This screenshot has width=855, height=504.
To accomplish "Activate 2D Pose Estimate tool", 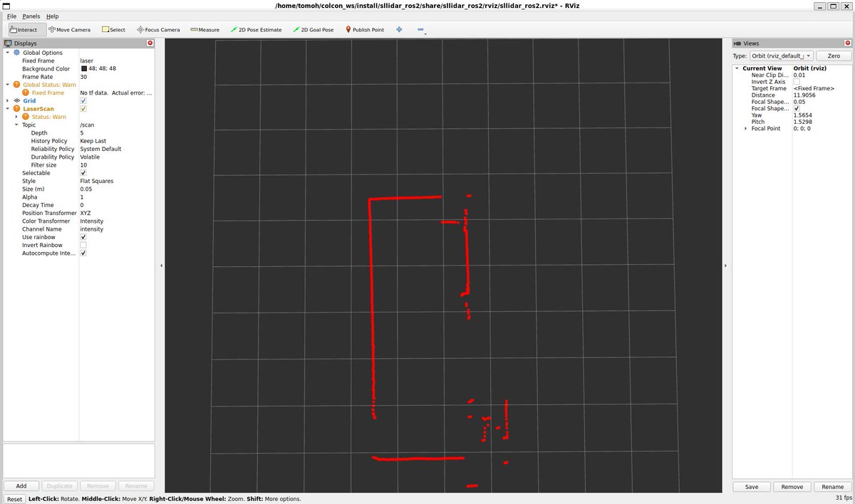I will (256, 30).
